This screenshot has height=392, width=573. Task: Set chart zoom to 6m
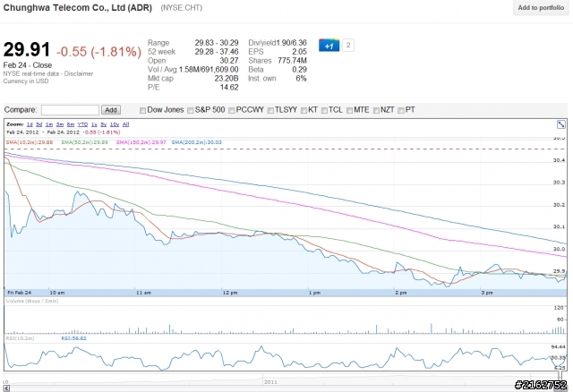pos(71,124)
